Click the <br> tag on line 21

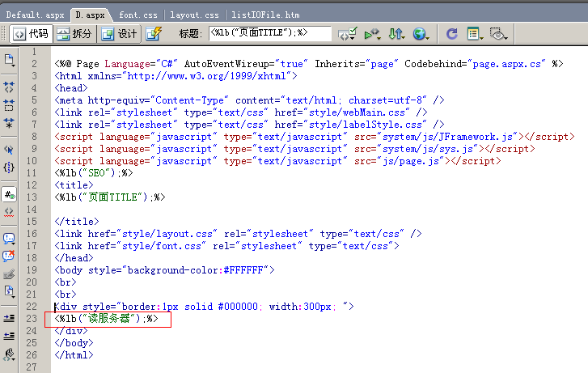tap(66, 295)
